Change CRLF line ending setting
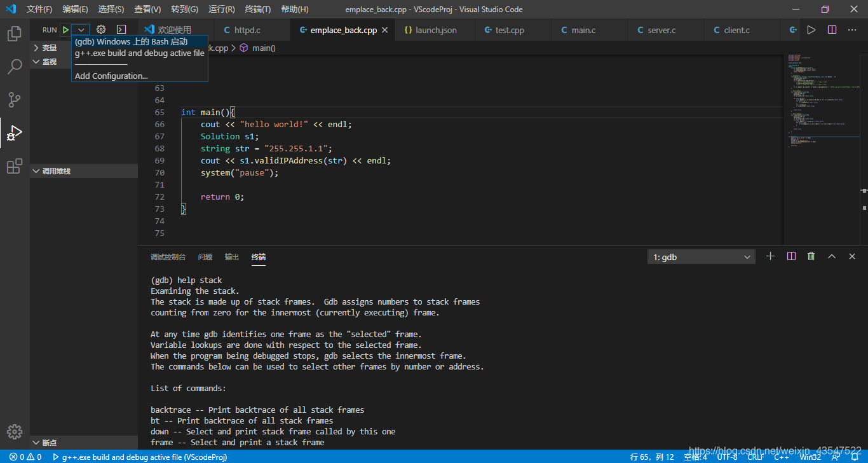This screenshot has width=868, height=463. [x=756, y=457]
